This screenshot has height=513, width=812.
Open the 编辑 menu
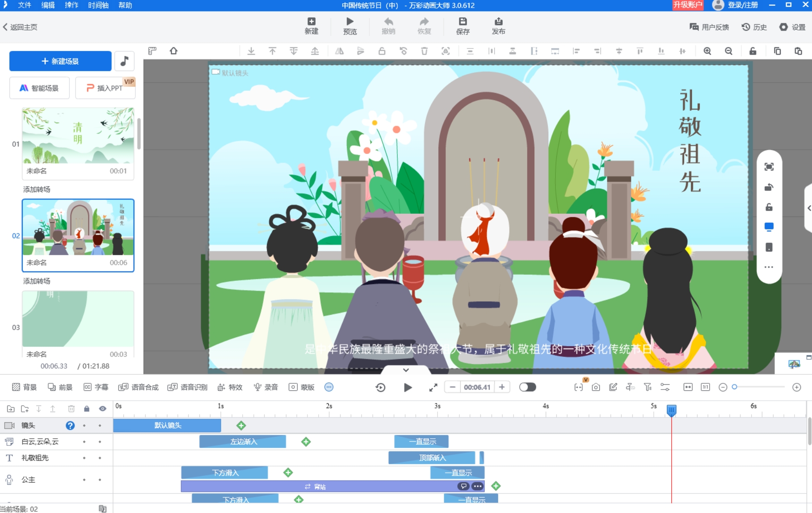[48, 5]
